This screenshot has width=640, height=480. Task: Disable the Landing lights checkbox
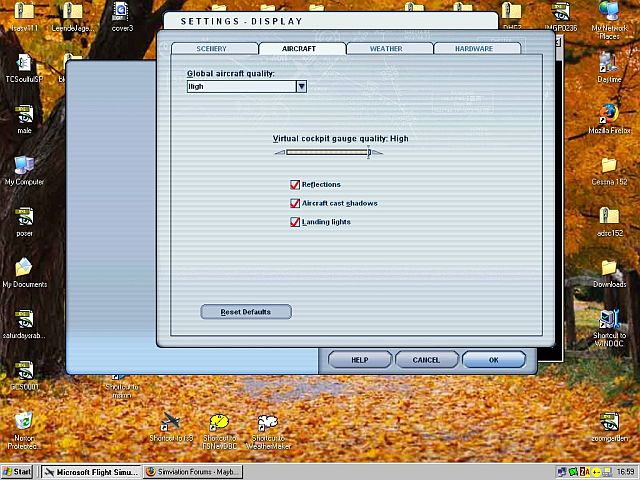pyautogui.click(x=295, y=222)
